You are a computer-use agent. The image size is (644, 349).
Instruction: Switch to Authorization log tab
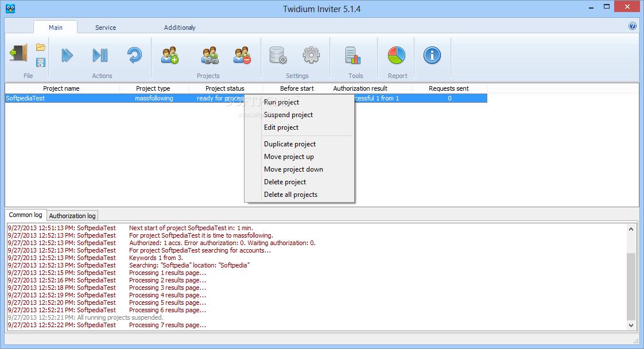coord(72,216)
